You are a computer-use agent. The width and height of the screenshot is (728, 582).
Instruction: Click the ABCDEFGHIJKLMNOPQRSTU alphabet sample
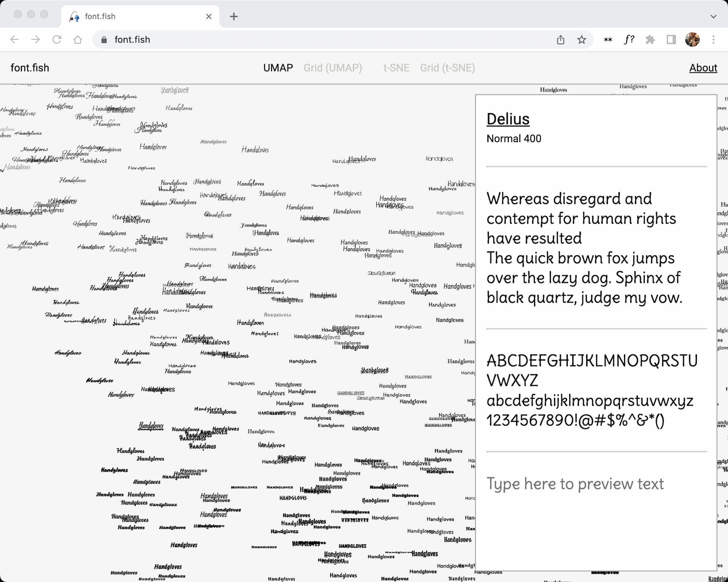click(592, 361)
